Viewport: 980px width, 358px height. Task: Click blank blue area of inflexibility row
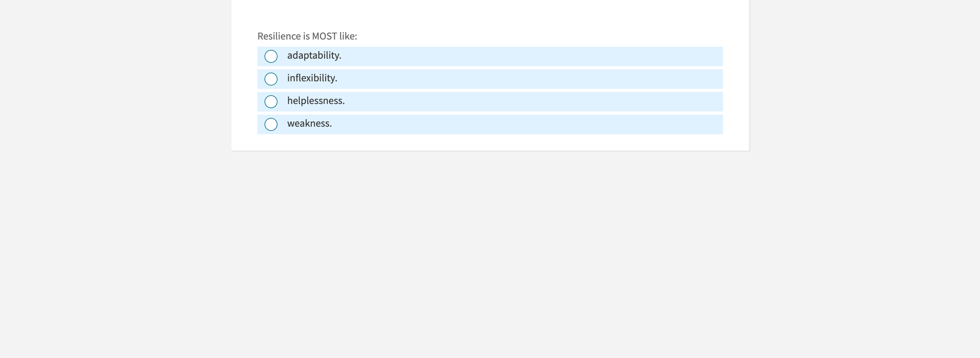(x=533, y=79)
